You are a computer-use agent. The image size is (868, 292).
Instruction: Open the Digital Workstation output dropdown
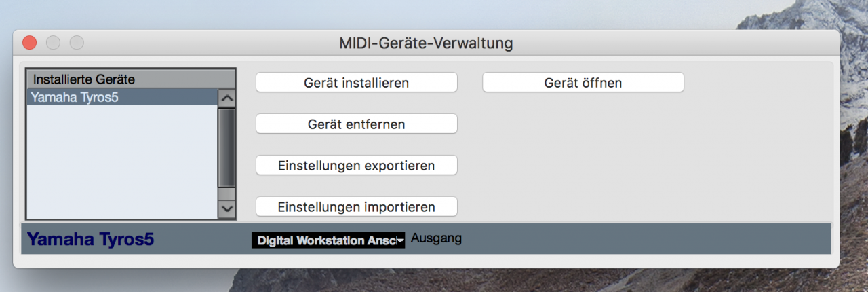tap(328, 240)
